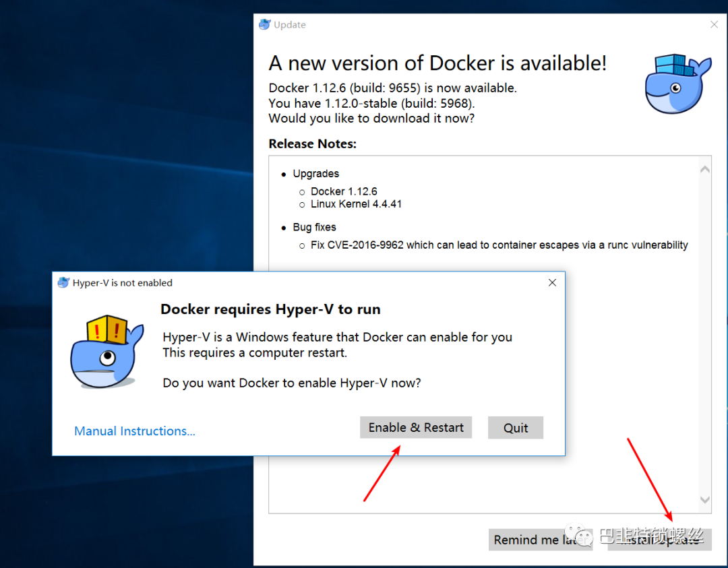Viewport: 728px width, 568px height.
Task: Close the Hyper-V is not enabled dialog
Action: pos(552,282)
